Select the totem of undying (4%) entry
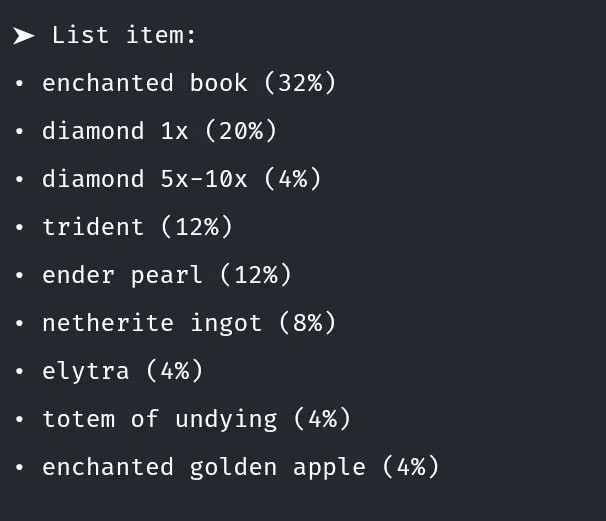Screen dimensions: 606x521 196,419
